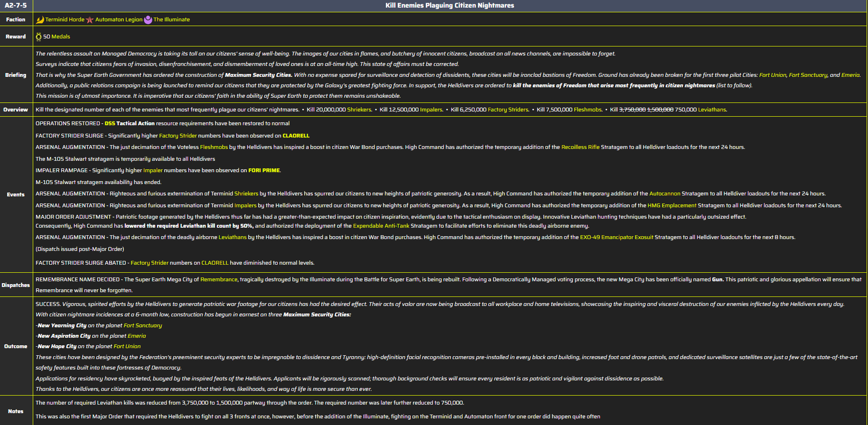
Task: Follow the Recoilless Rifle stratagem link
Action: click(x=580, y=147)
